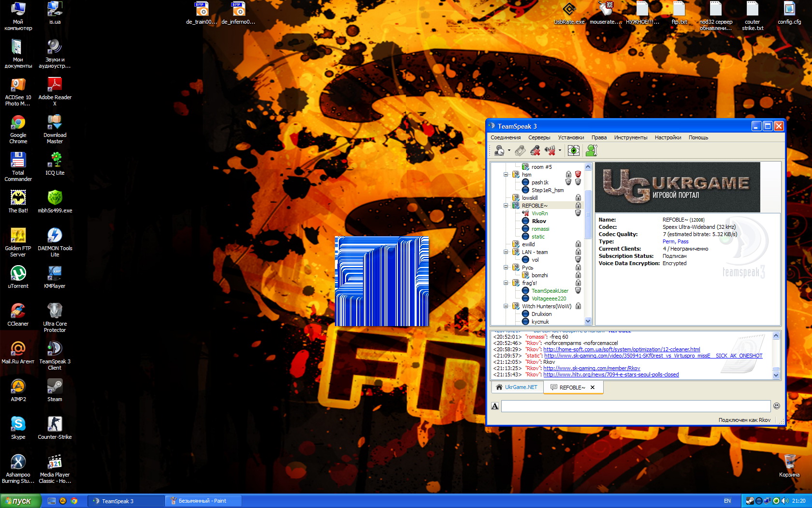Select user Voltageeee220 in frag's! channel
Image resolution: width=812 pixels, height=508 pixels.
[549, 299]
